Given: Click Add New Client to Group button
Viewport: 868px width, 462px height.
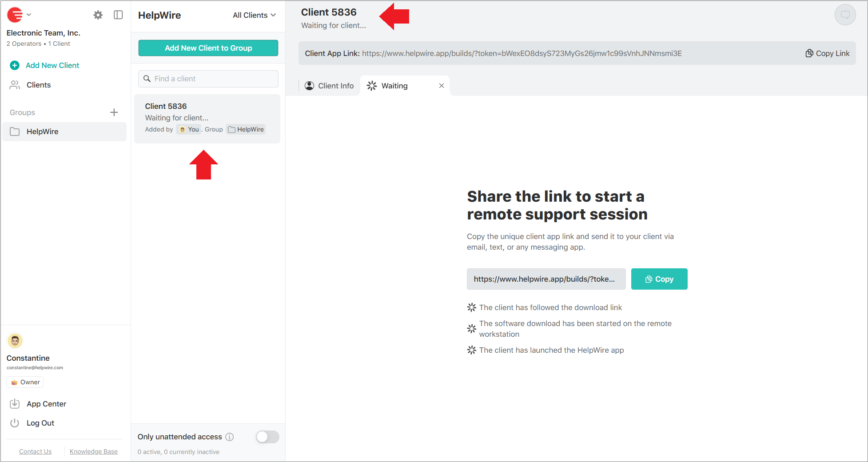Looking at the screenshot, I should point(208,48).
